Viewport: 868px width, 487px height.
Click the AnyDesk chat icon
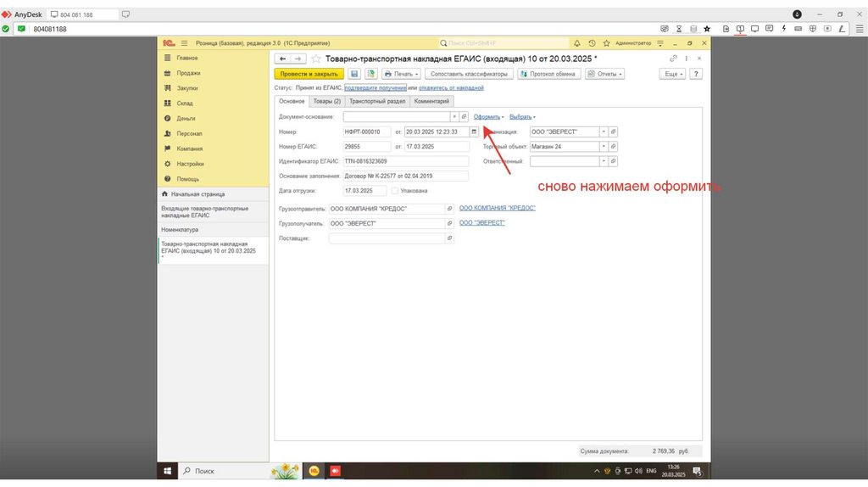[769, 29]
